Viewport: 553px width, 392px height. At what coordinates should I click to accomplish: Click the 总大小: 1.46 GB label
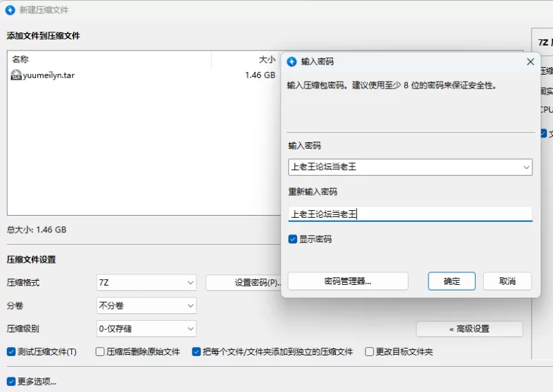tap(37, 230)
